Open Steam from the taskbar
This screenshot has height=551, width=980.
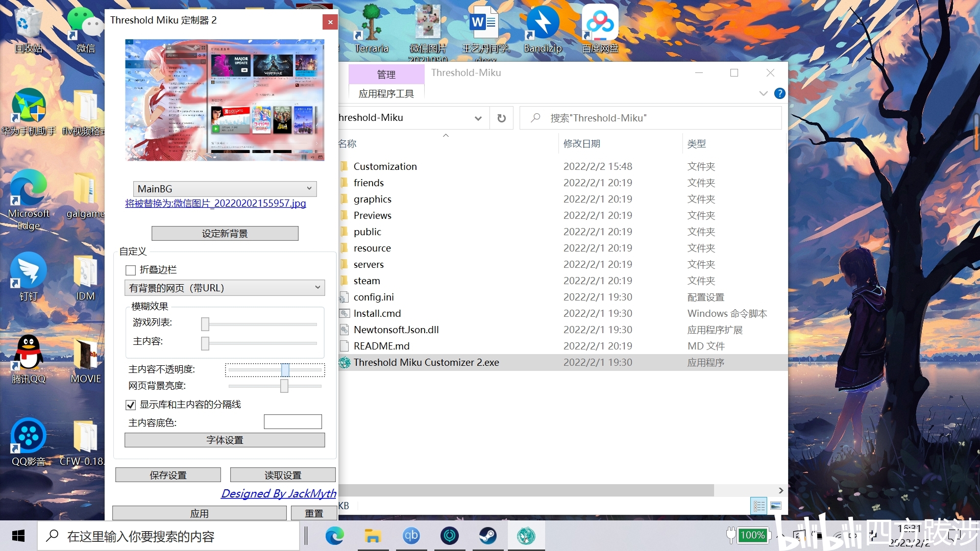(x=487, y=536)
